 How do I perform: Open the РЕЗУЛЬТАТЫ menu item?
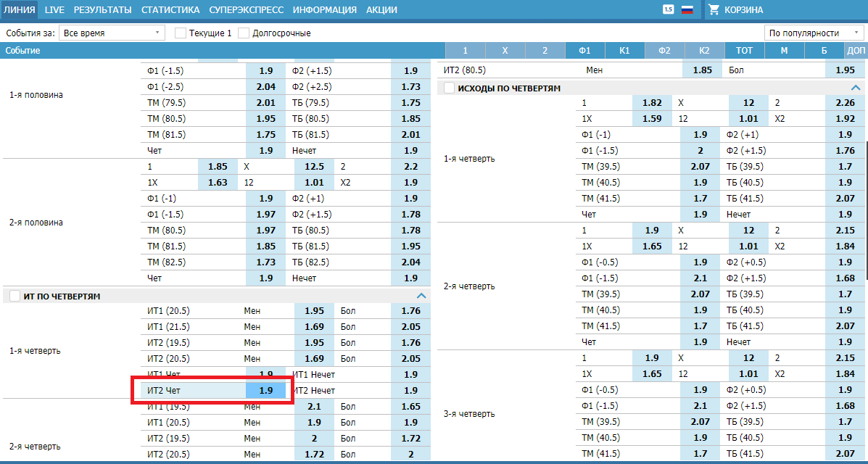102,10
